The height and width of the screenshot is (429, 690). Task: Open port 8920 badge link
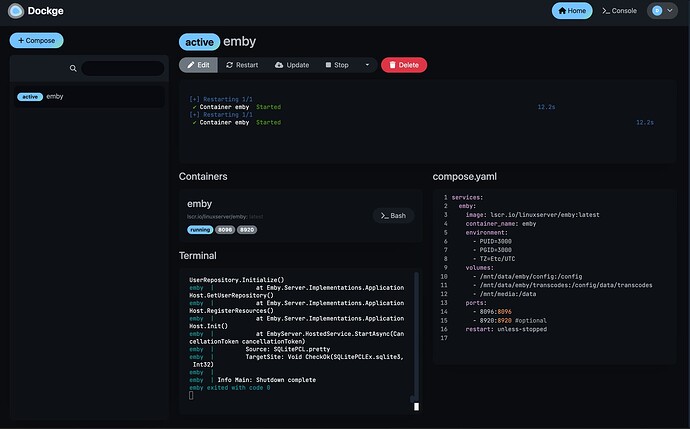tap(247, 230)
